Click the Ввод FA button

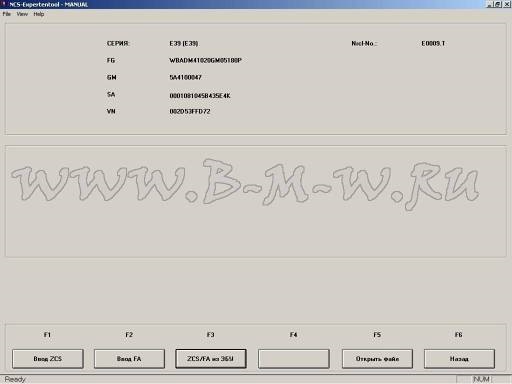coord(129,359)
